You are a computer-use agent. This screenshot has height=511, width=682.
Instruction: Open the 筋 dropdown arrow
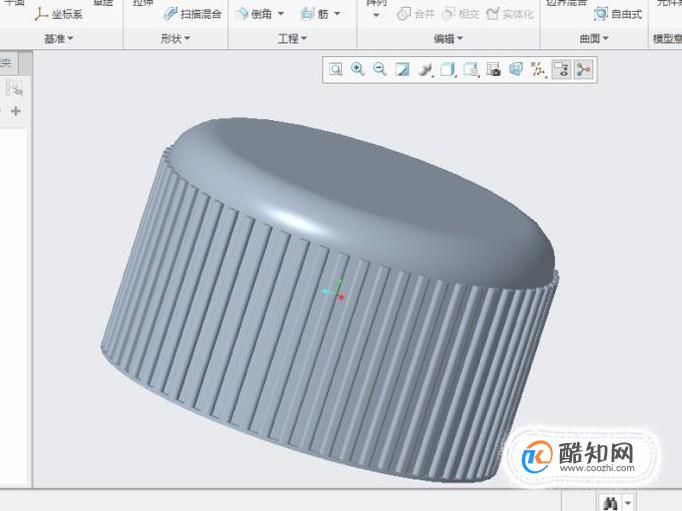(x=337, y=14)
